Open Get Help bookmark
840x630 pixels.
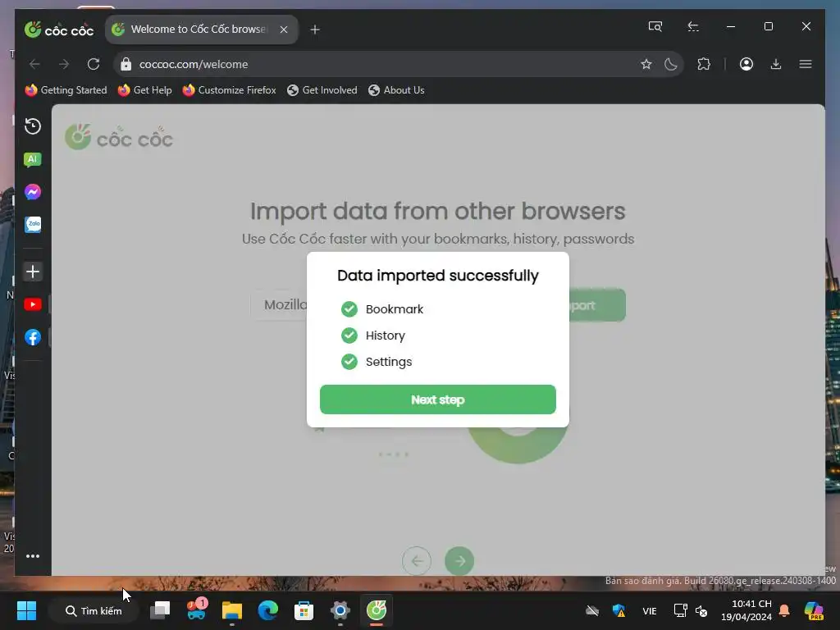tap(145, 90)
